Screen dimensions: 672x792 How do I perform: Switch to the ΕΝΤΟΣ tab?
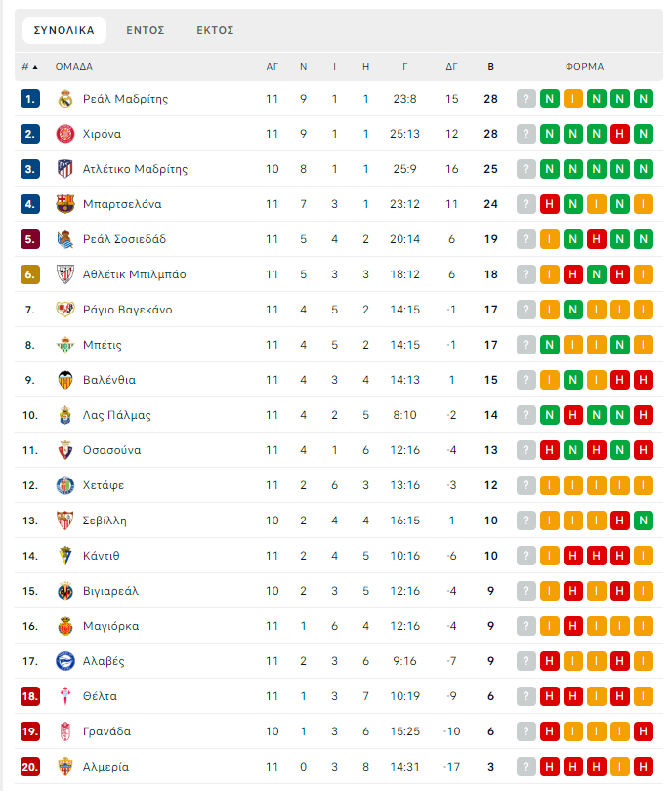point(146,30)
